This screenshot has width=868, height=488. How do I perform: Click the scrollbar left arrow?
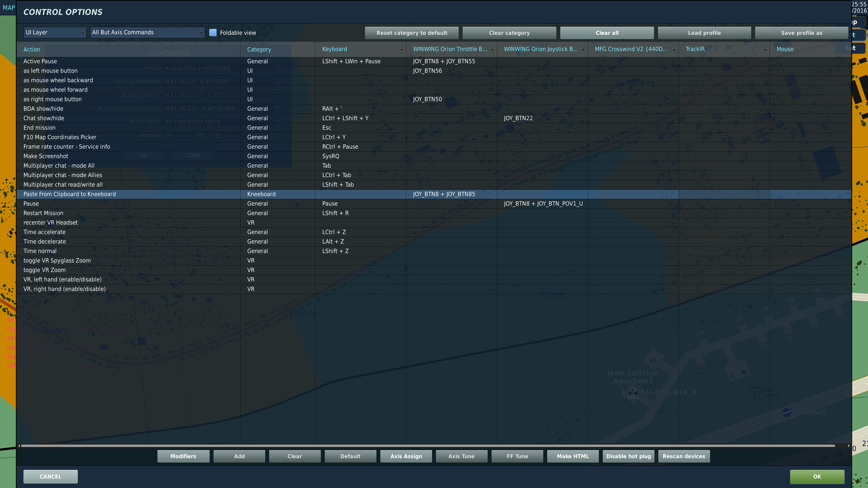click(x=19, y=446)
